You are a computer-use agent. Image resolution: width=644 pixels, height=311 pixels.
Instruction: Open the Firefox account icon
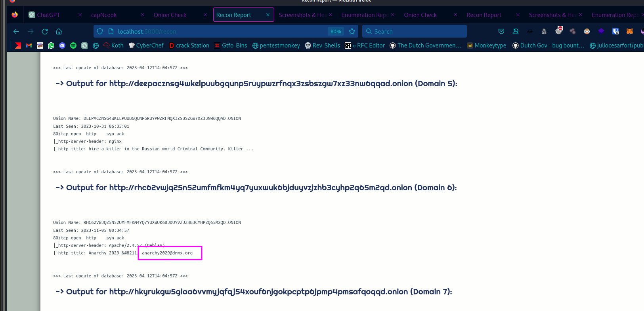coord(516,31)
